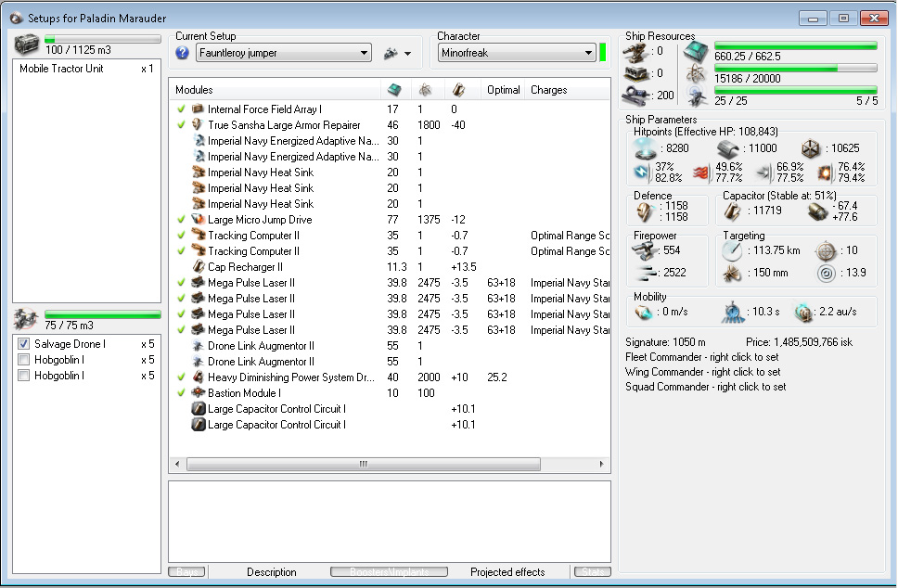The width and height of the screenshot is (898, 588).
Task: Switch to the Description tab
Action: (x=272, y=572)
